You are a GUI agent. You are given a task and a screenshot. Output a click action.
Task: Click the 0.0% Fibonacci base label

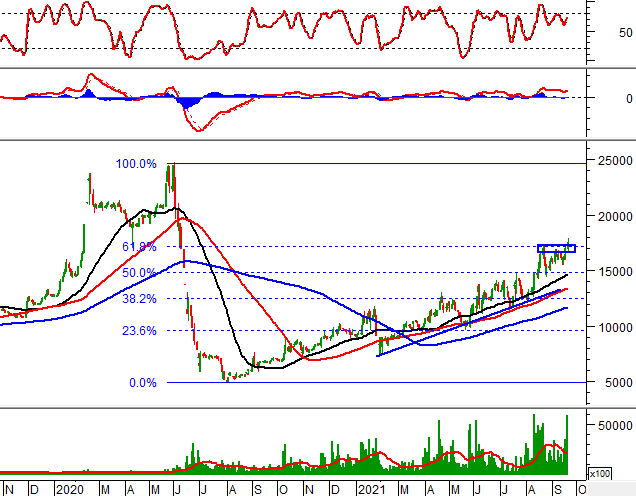click(142, 383)
